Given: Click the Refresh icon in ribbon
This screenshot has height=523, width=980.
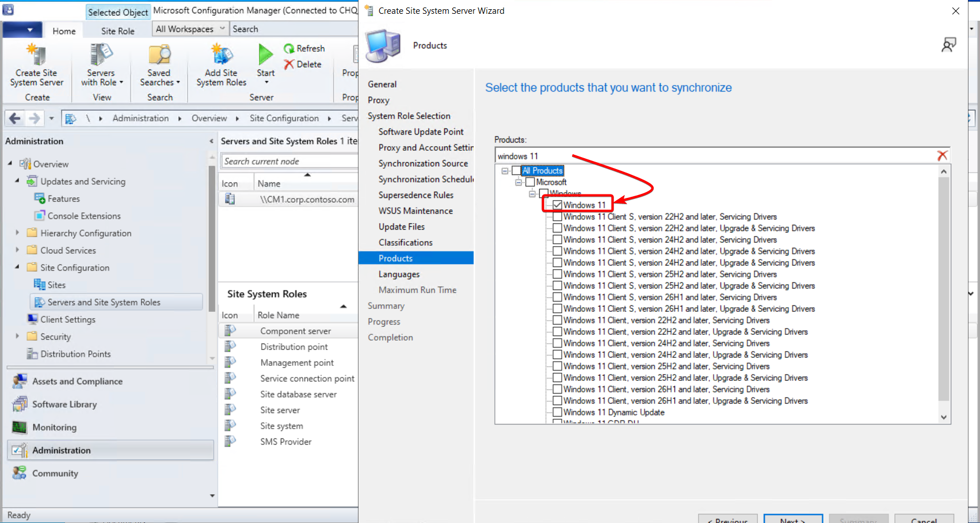Looking at the screenshot, I should (289, 49).
